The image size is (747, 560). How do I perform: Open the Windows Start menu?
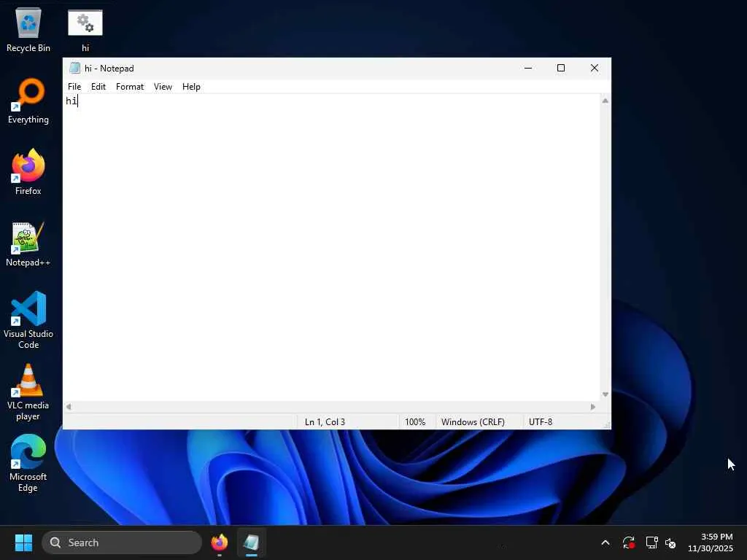23,542
